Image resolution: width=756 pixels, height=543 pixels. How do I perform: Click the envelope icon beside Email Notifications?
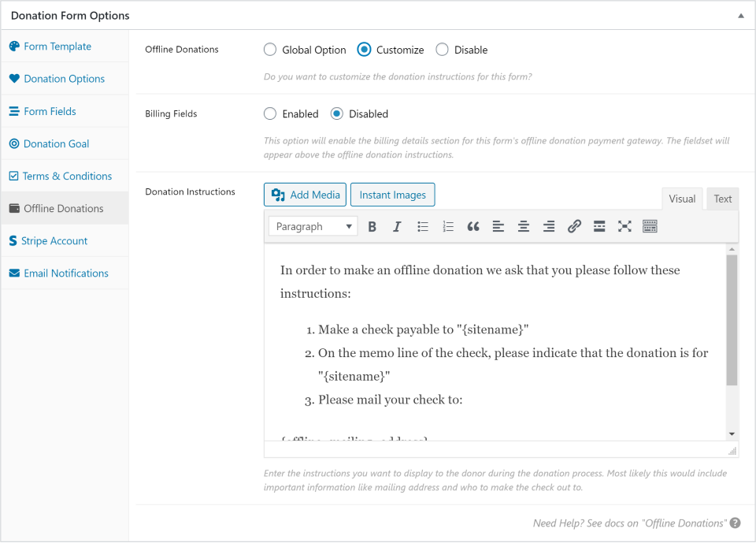pos(14,273)
